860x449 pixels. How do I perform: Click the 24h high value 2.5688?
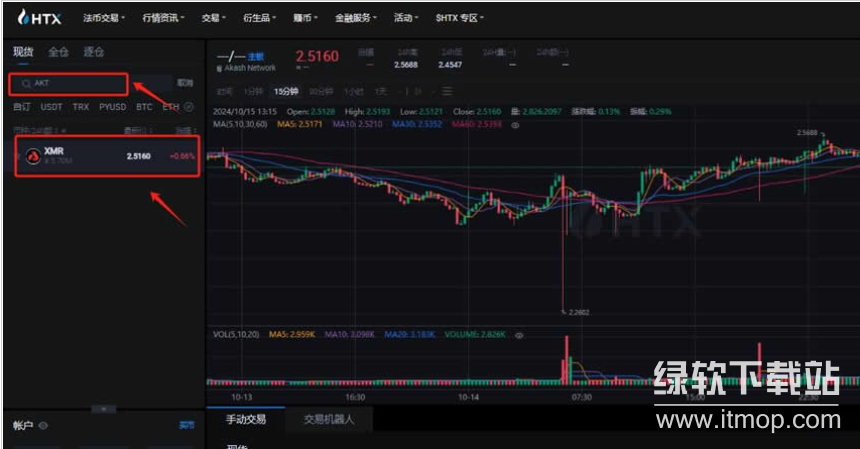[x=406, y=65]
